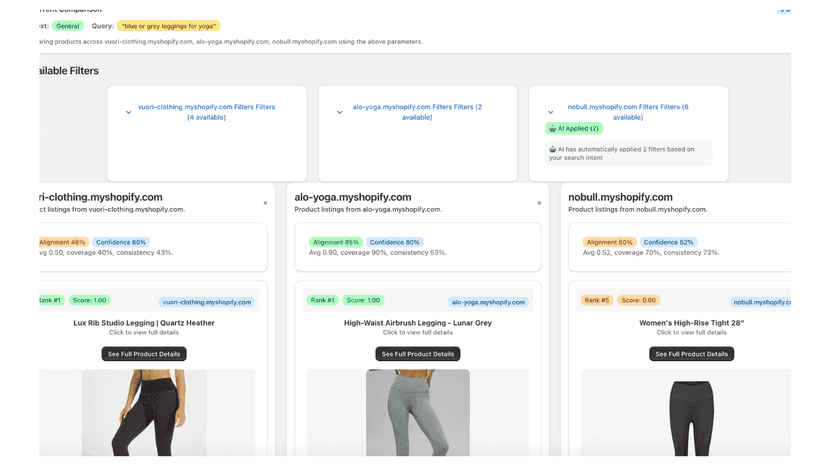The height and width of the screenshot is (466, 828).
Task: Open vuori-clothing.myshopify.com Filters link
Action: [206, 112]
